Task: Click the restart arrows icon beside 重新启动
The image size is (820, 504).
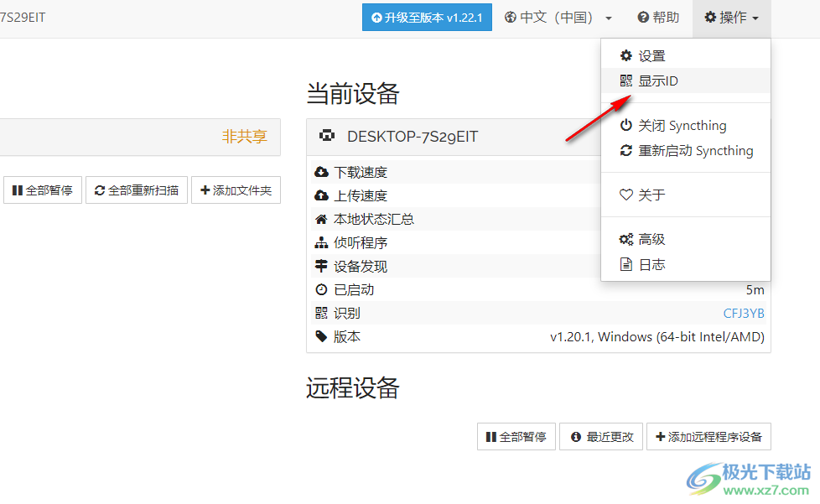Action: 626,151
